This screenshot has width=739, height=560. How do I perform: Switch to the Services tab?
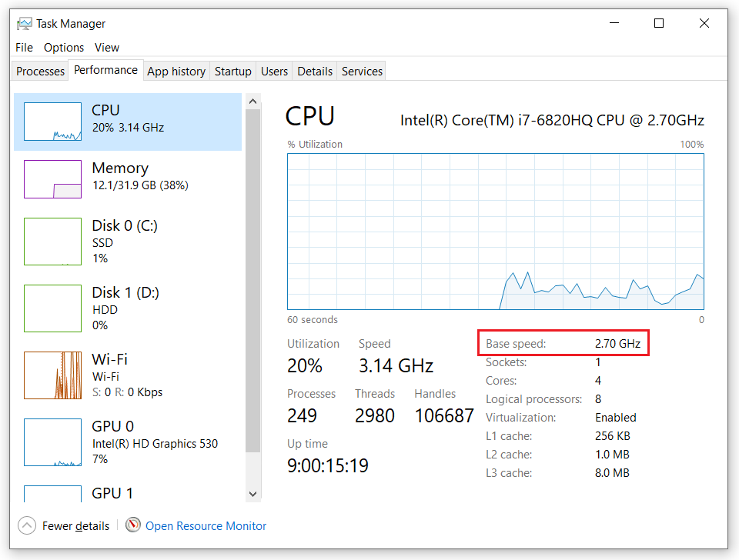tap(361, 71)
